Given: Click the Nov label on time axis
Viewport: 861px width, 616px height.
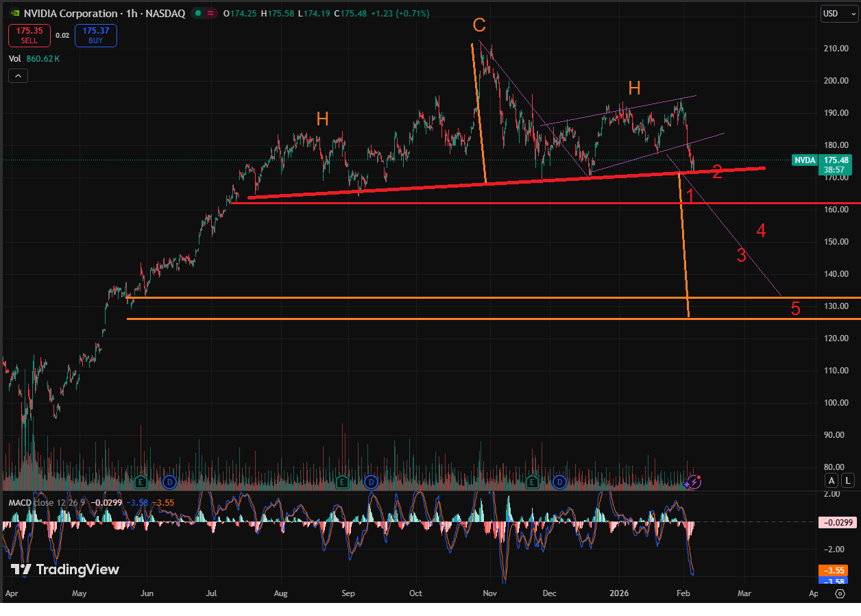Looking at the screenshot, I should pos(489,593).
